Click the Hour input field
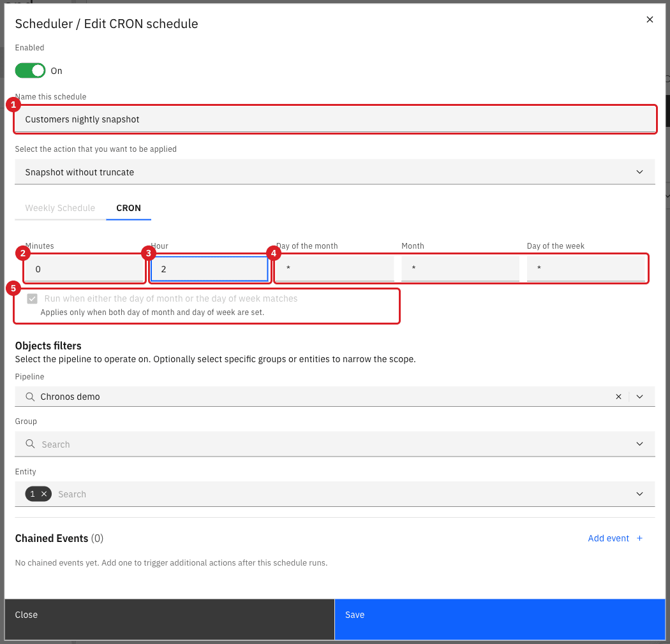The width and height of the screenshot is (670, 644). click(x=209, y=269)
